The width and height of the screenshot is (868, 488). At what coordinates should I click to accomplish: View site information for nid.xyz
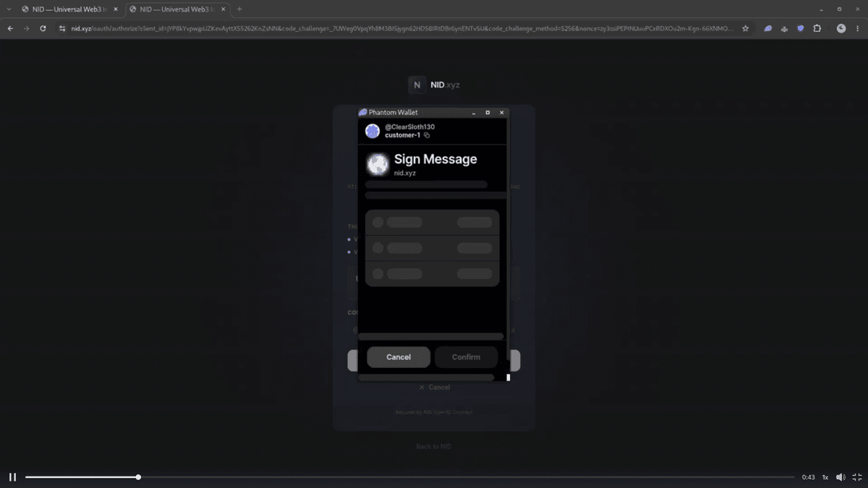62,28
